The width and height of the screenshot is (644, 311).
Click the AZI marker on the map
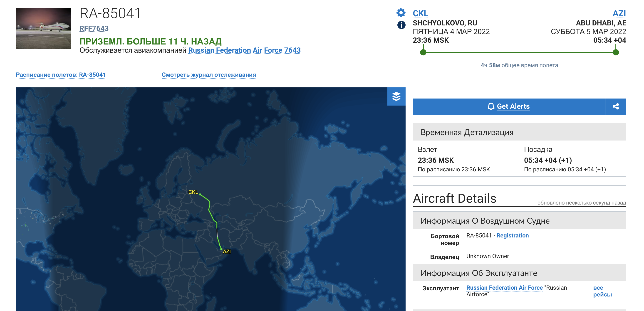[221, 249]
